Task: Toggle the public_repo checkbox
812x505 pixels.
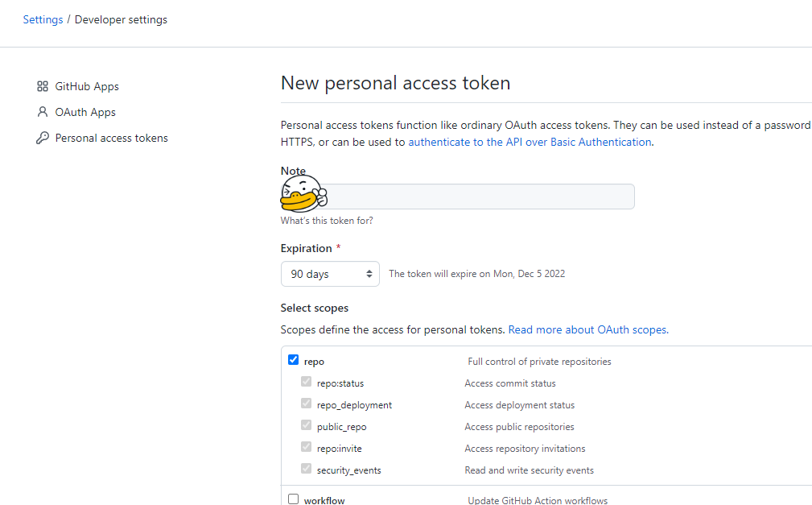Action: (306, 425)
